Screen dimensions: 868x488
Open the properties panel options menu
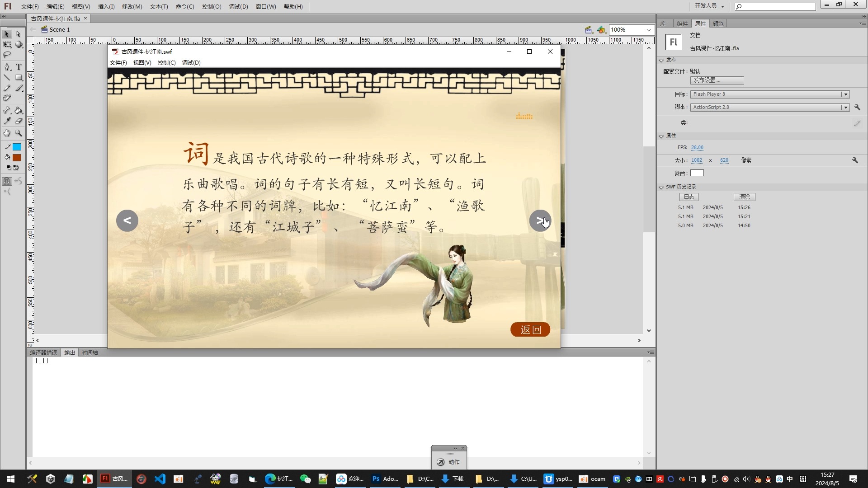click(862, 23)
